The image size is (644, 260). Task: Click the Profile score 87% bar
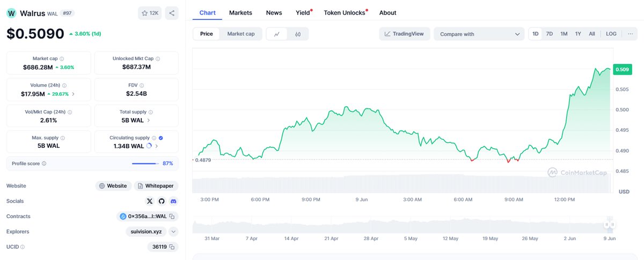coord(145,163)
